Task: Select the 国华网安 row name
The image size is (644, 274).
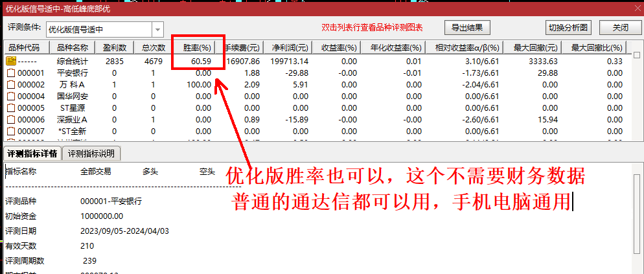Action: point(73,97)
